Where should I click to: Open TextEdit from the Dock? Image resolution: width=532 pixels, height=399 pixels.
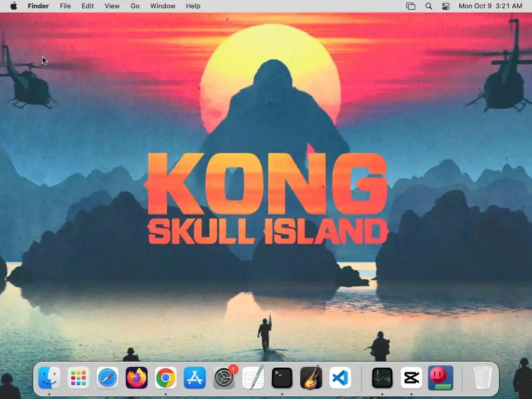pos(253,377)
